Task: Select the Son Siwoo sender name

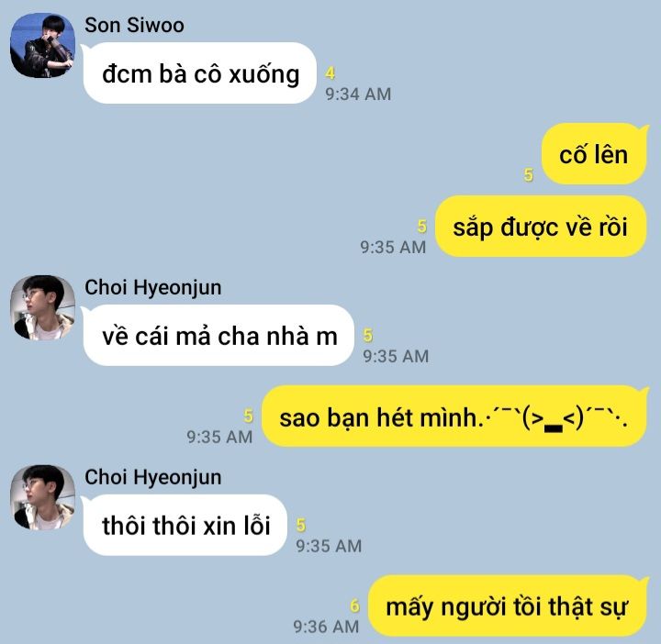Action: point(134,26)
